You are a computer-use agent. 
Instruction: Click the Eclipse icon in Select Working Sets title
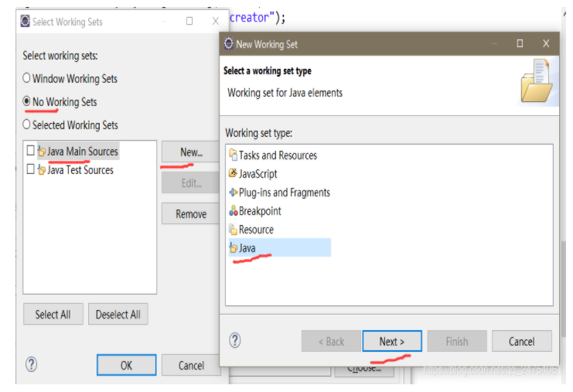tap(25, 21)
